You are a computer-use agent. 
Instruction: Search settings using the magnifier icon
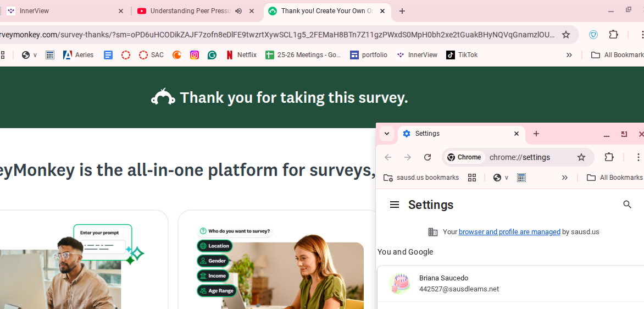click(627, 205)
